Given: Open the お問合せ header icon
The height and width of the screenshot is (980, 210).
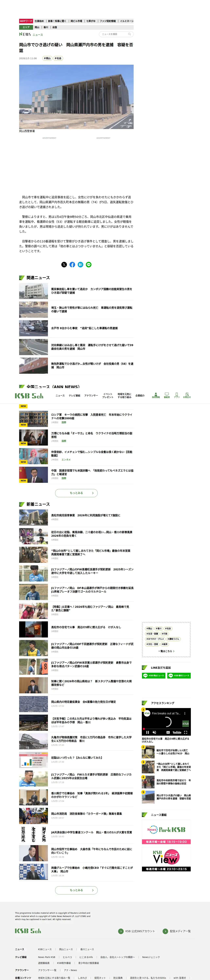Looking at the screenshot, I should coord(187,395).
